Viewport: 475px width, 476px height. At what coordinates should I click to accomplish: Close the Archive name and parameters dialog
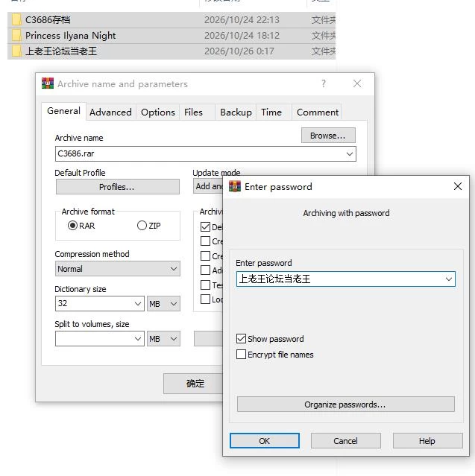click(x=357, y=83)
